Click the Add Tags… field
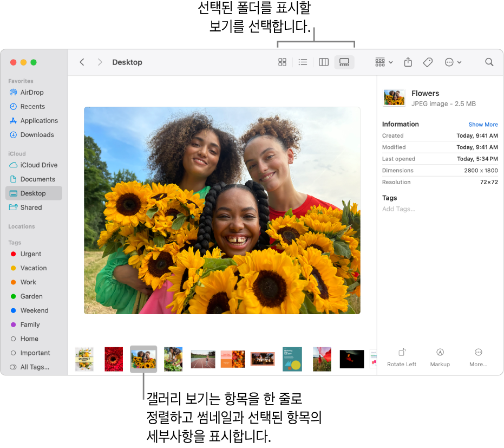 pyautogui.click(x=398, y=209)
